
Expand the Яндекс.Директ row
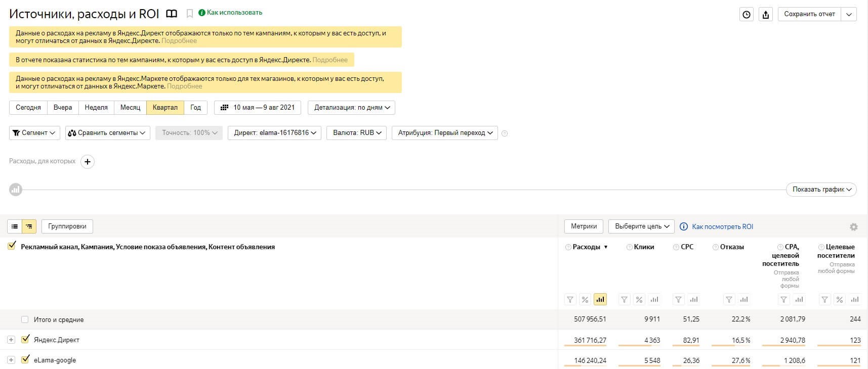(x=11, y=340)
